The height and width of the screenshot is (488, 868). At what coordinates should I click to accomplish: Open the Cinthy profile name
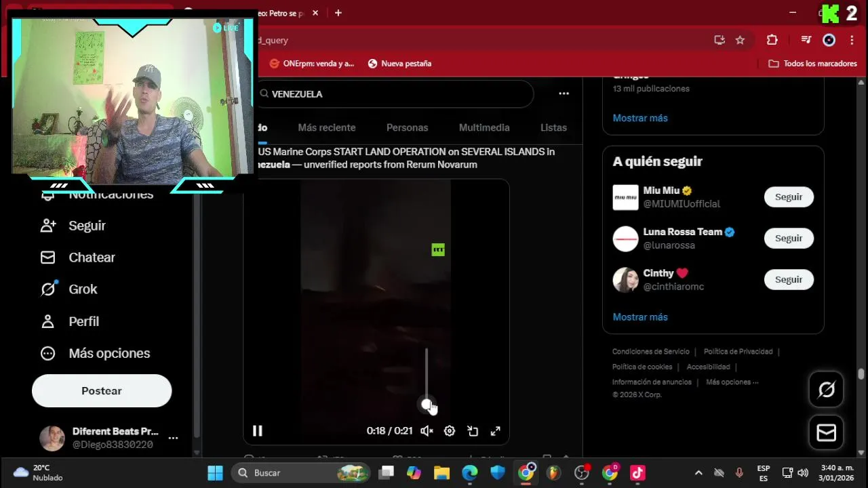(x=658, y=273)
